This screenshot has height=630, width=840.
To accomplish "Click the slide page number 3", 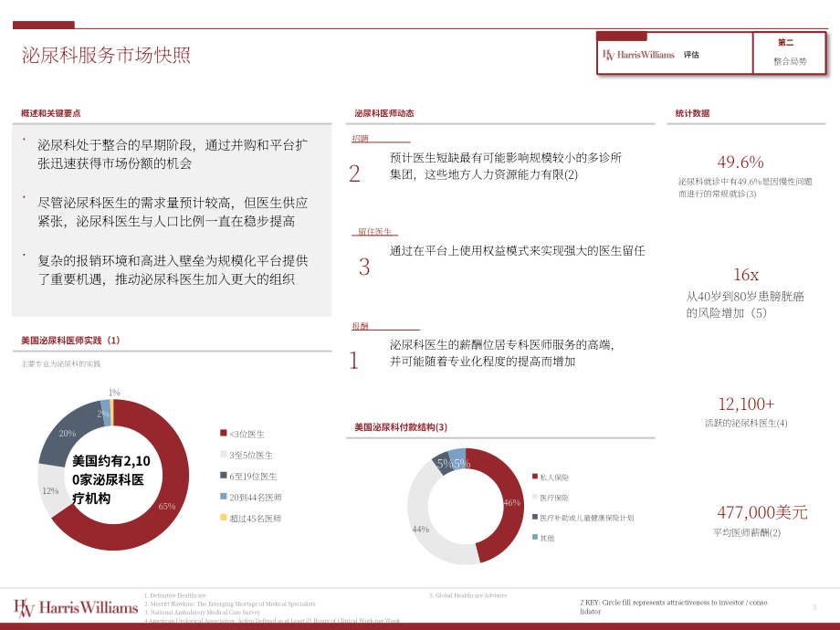I will coord(814,607).
